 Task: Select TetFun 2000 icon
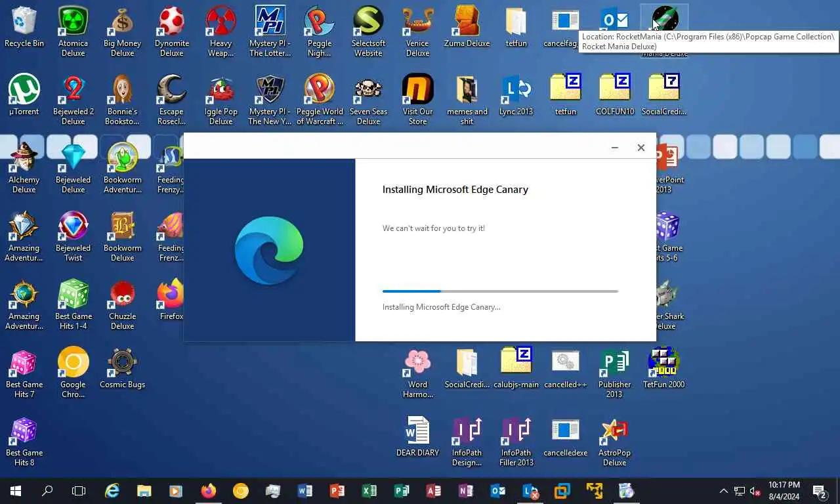coord(663,368)
